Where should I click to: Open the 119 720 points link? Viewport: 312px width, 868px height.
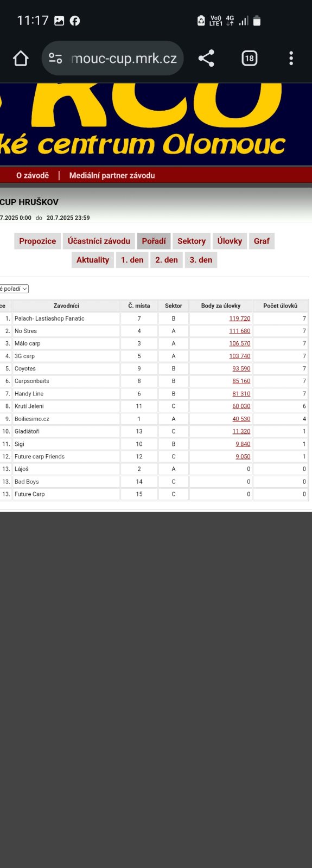[x=240, y=318]
